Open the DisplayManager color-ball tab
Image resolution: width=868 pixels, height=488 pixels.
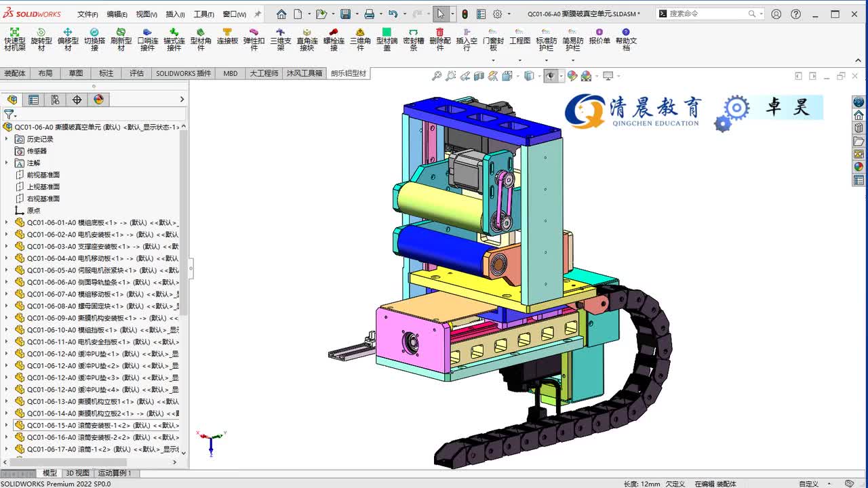pyautogui.click(x=98, y=100)
